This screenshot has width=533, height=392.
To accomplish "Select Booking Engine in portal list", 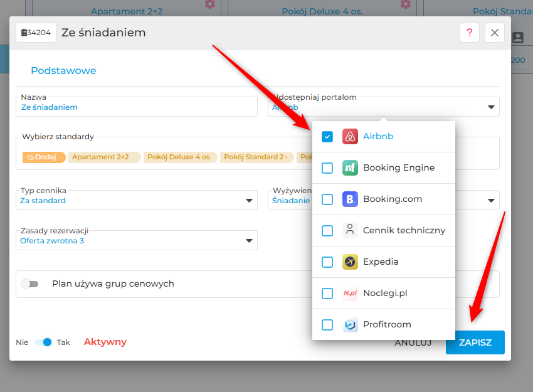I will [x=383, y=167].
